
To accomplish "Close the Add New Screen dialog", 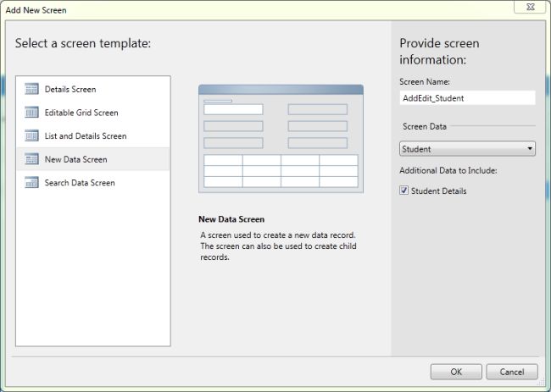I will (531, 7).
